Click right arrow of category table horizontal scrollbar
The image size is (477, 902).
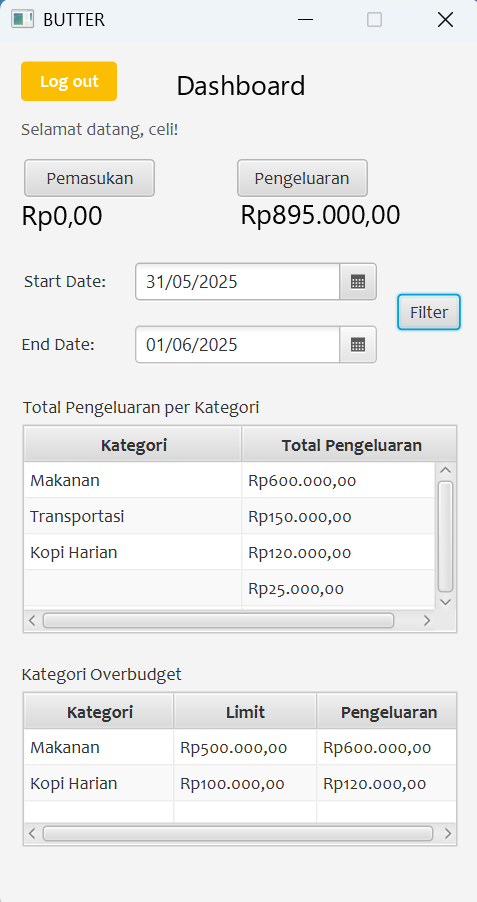[427, 620]
